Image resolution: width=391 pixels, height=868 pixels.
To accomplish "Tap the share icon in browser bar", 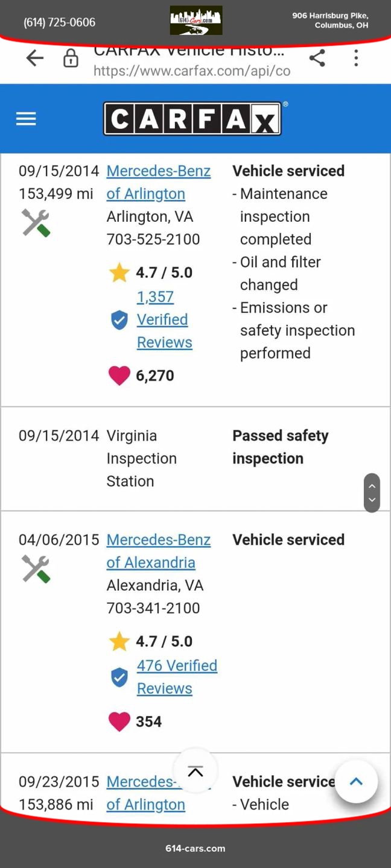I will click(x=317, y=58).
